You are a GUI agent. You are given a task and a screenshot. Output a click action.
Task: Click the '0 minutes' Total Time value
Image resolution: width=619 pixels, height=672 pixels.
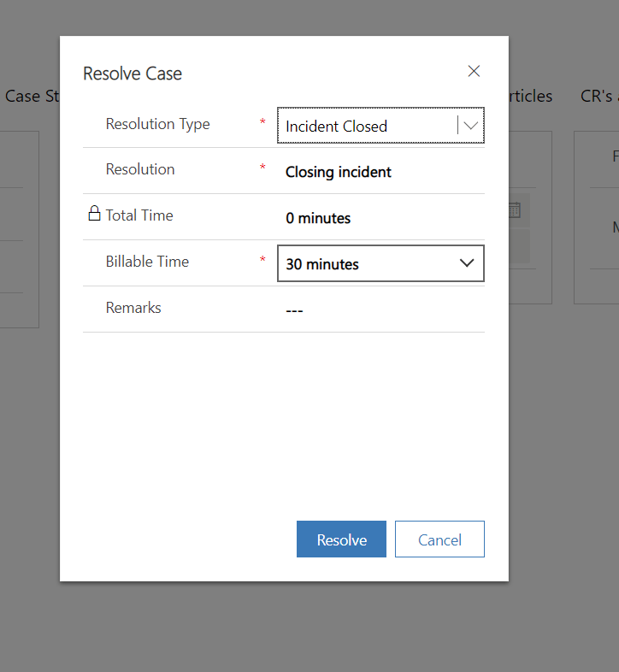318,218
